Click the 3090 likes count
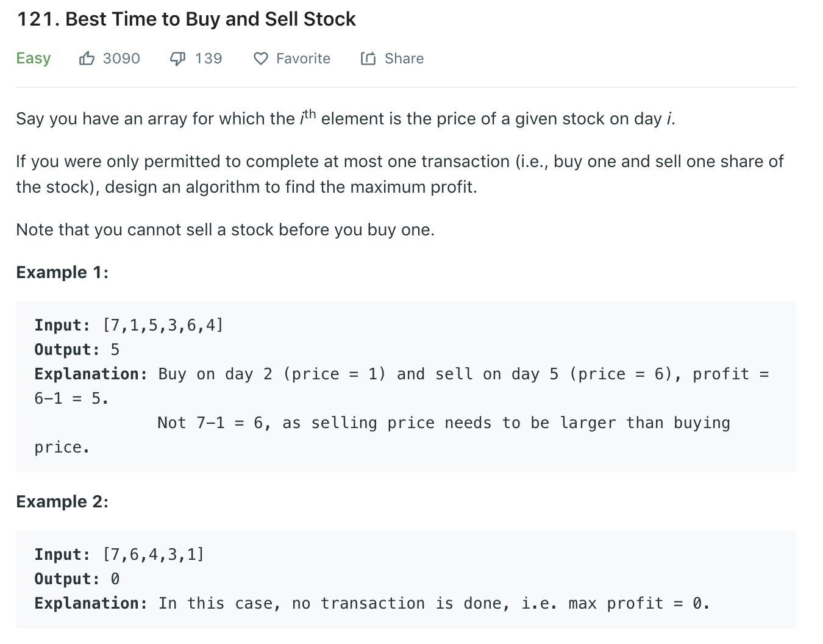 [121, 59]
